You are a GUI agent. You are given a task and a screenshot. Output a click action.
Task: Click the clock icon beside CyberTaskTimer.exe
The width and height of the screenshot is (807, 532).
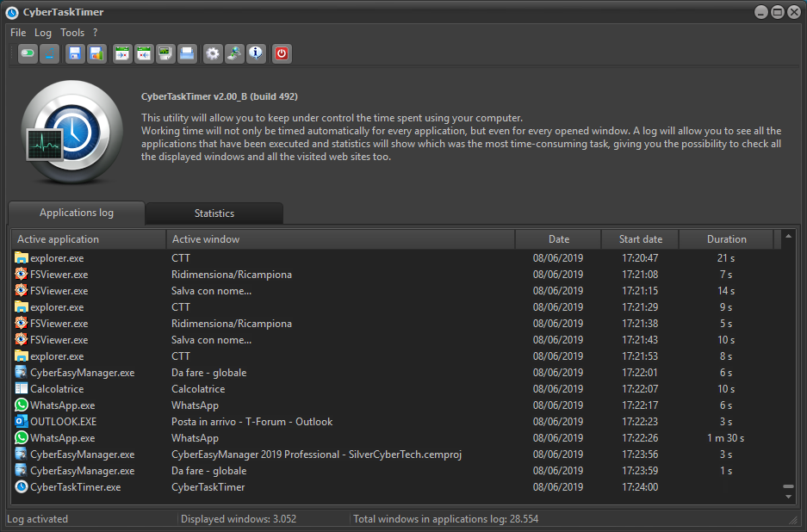pos(22,486)
